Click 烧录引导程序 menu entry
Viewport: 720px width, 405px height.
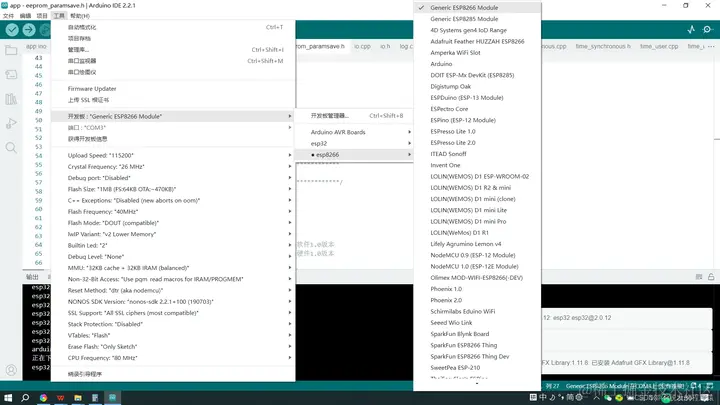(173, 374)
